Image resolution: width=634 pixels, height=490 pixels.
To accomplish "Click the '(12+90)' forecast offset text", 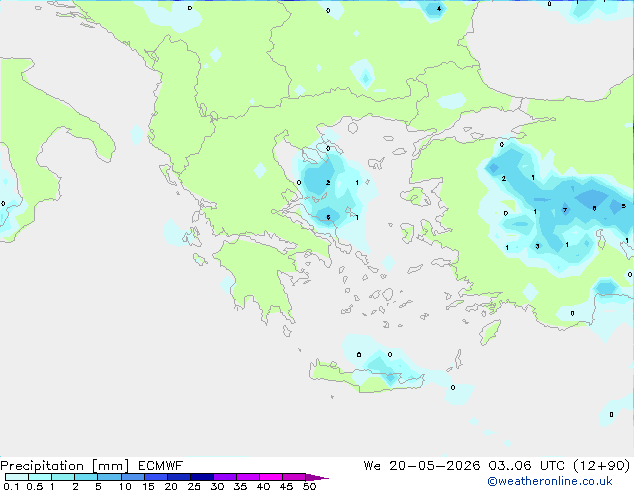I will [x=602, y=466].
